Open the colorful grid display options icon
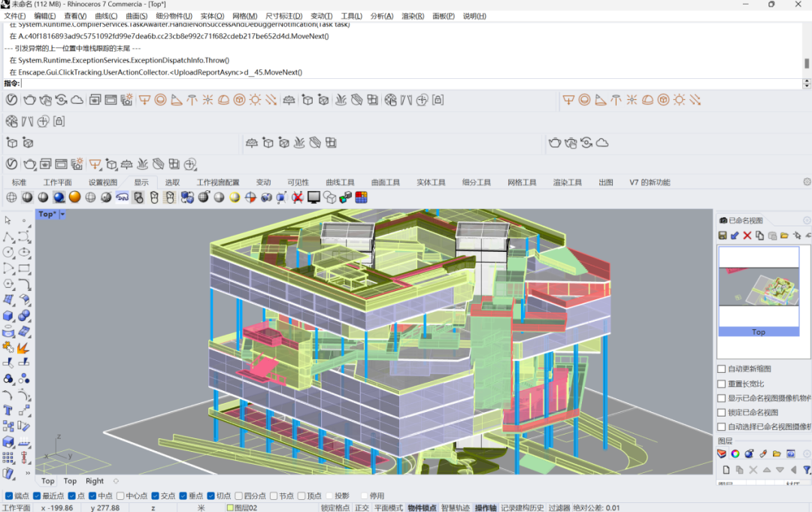This screenshot has width=812, height=512. coord(361,197)
